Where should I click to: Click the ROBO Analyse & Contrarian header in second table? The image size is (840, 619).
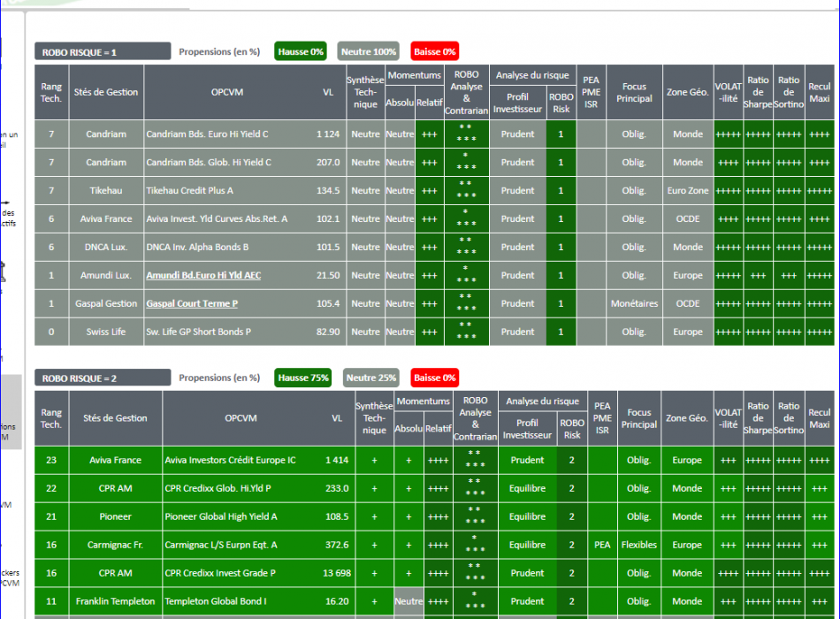[475, 418]
